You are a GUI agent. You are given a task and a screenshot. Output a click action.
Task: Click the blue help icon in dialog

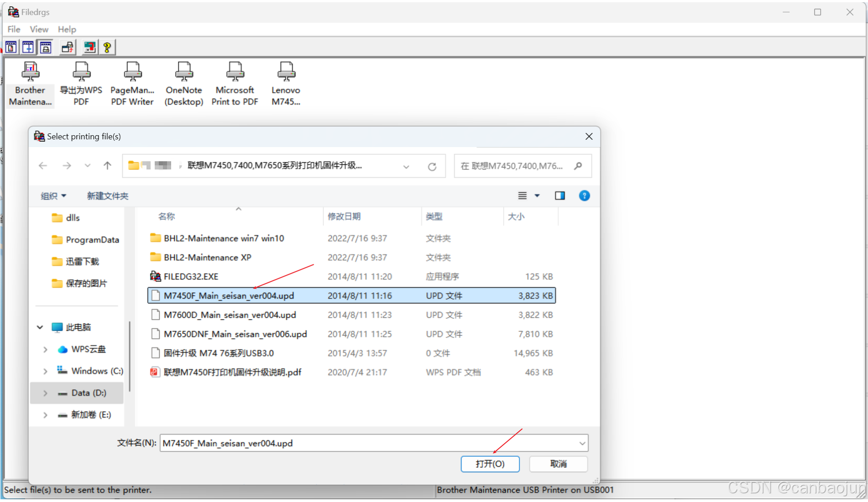coord(584,196)
